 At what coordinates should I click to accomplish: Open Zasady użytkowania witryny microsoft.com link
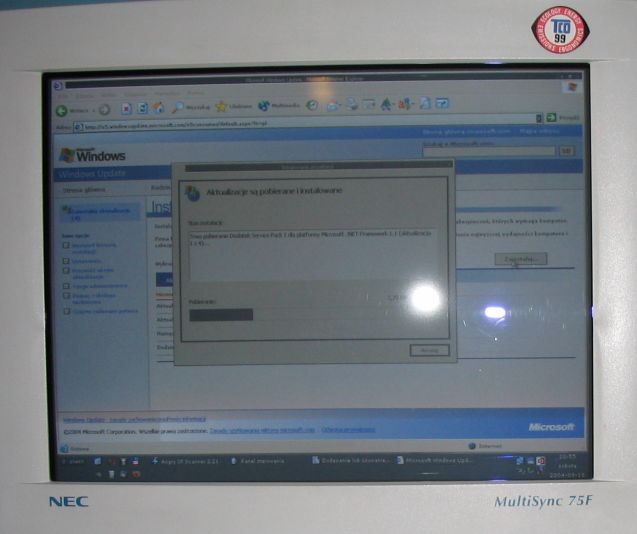[262, 430]
